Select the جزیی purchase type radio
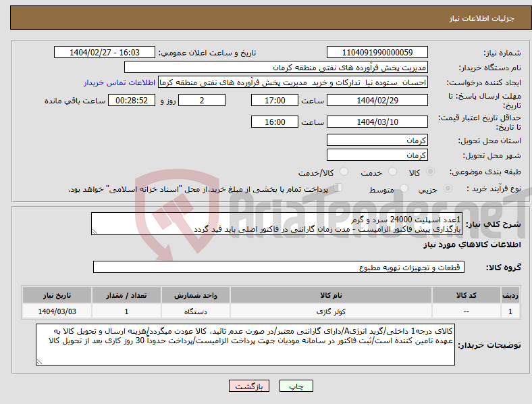This screenshot has height=404, width=532. pos(448,188)
